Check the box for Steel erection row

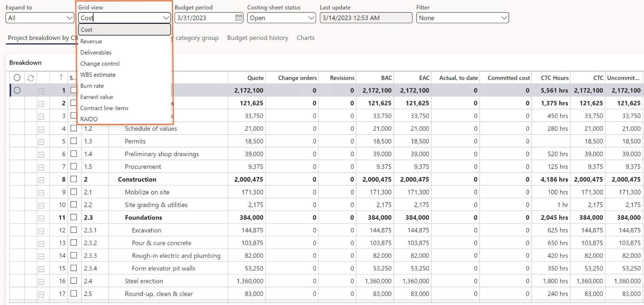point(74,281)
